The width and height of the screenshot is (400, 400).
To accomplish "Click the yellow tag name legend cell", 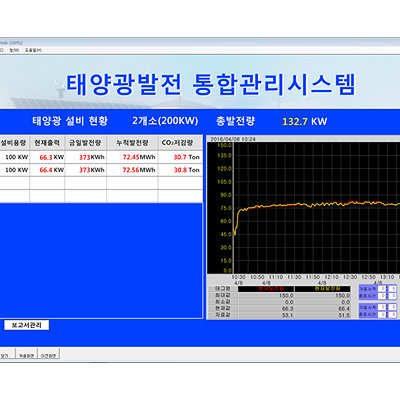I will 322,289.
